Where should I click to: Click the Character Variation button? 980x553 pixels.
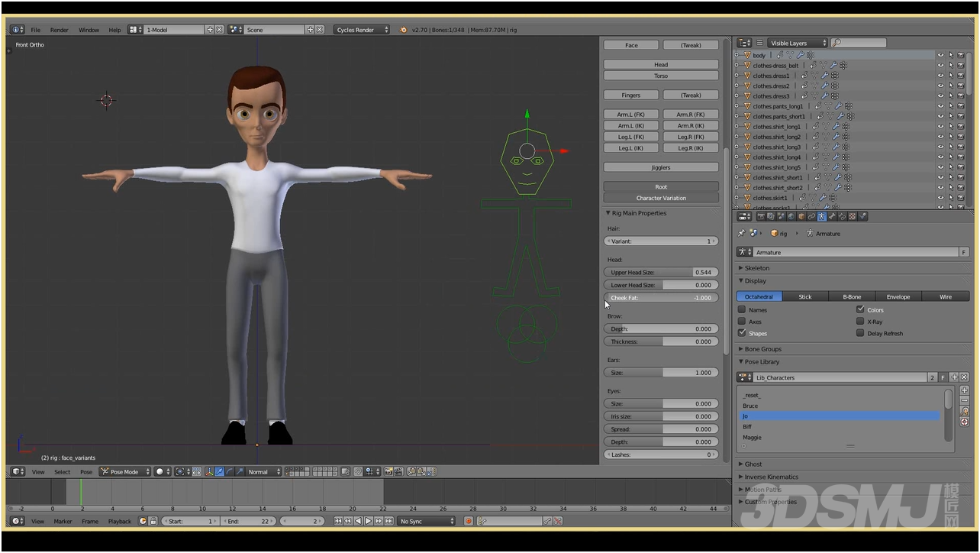(661, 198)
